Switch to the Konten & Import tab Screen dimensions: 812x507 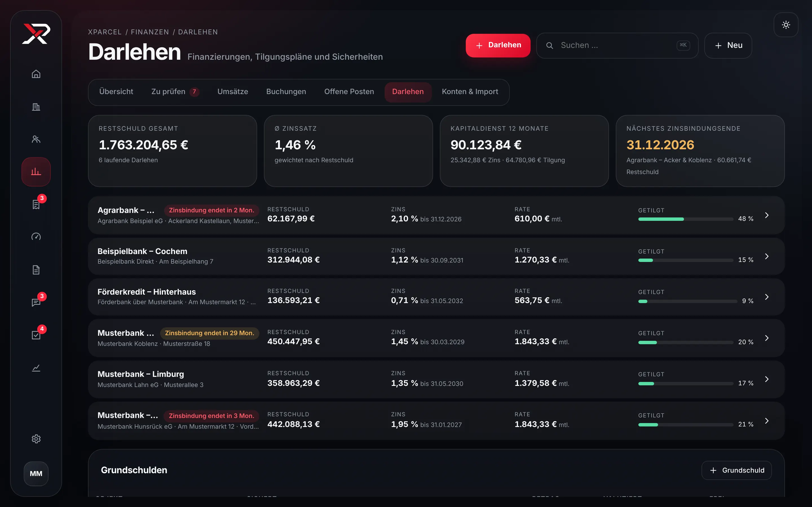pos(470,92)
